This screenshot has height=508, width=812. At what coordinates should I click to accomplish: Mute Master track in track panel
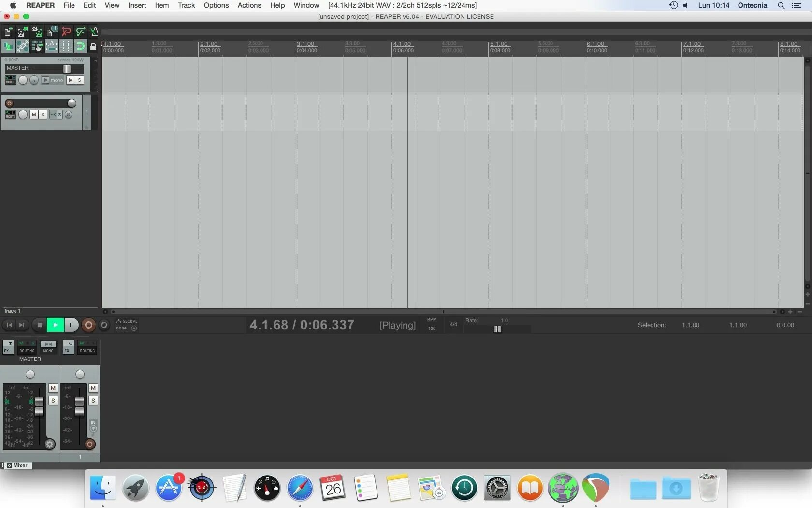pyautogui.click(x=71, y=80)
